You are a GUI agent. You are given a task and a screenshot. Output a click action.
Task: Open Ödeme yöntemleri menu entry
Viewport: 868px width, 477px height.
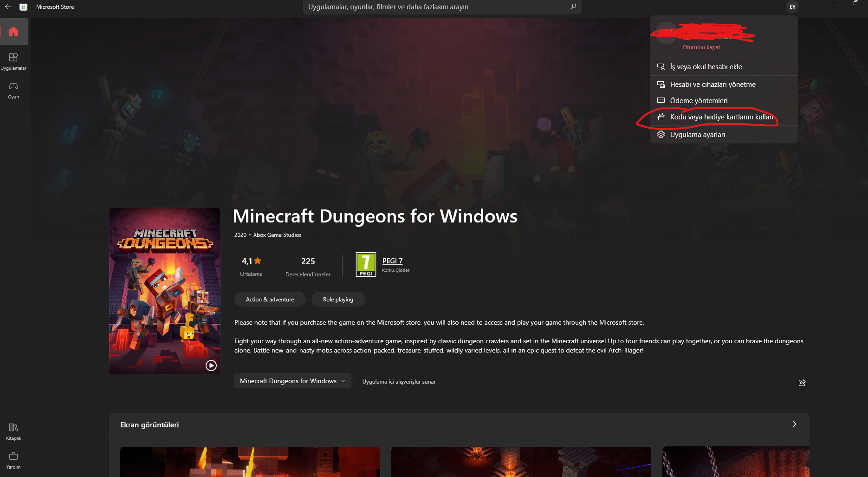(724, 101)
